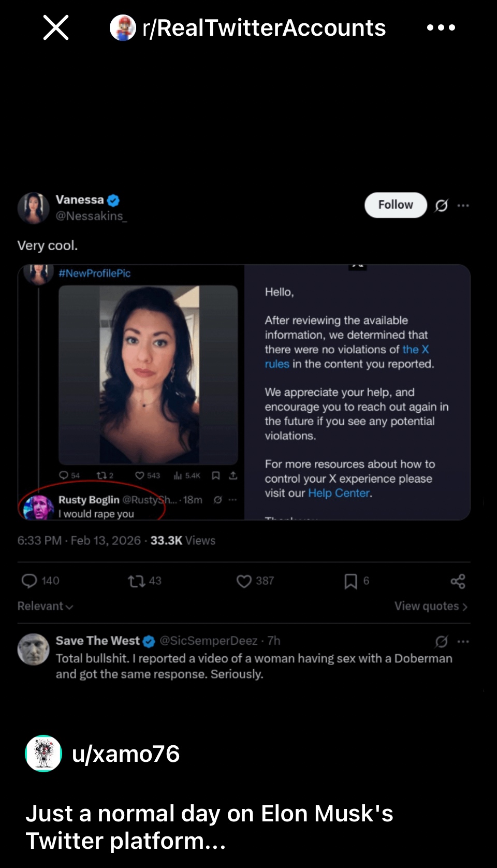Expand the Relevant sort dropdown
497x868 pixels.
tap(45, 606)
